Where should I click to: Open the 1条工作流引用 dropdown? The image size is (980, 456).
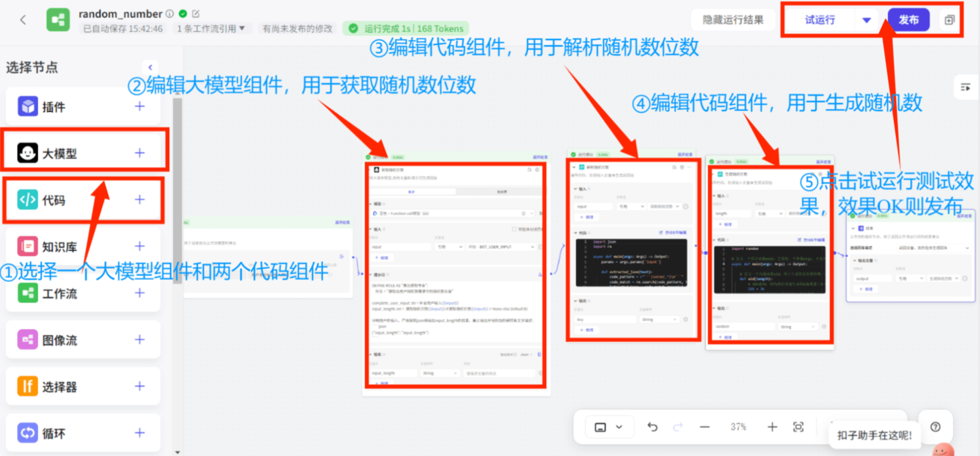(211, 29)
